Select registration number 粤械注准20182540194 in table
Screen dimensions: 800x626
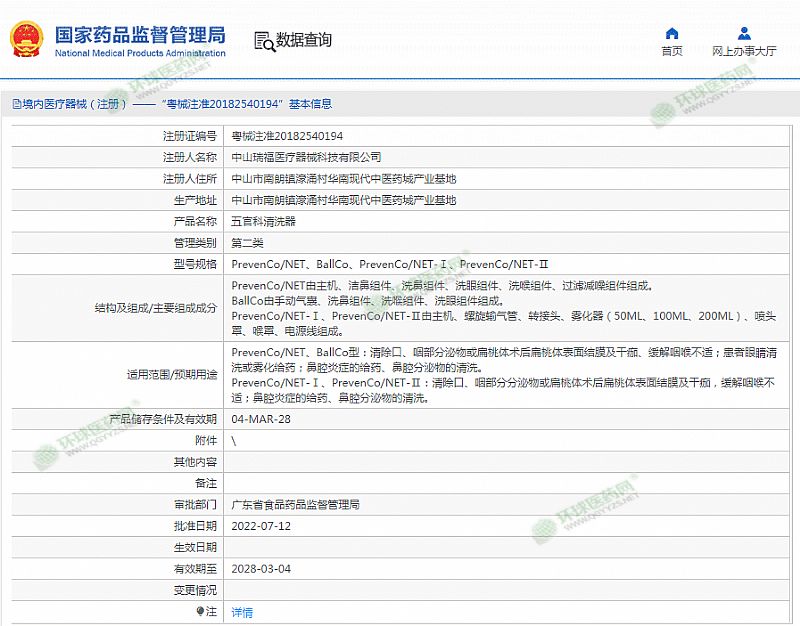(287, 136)
